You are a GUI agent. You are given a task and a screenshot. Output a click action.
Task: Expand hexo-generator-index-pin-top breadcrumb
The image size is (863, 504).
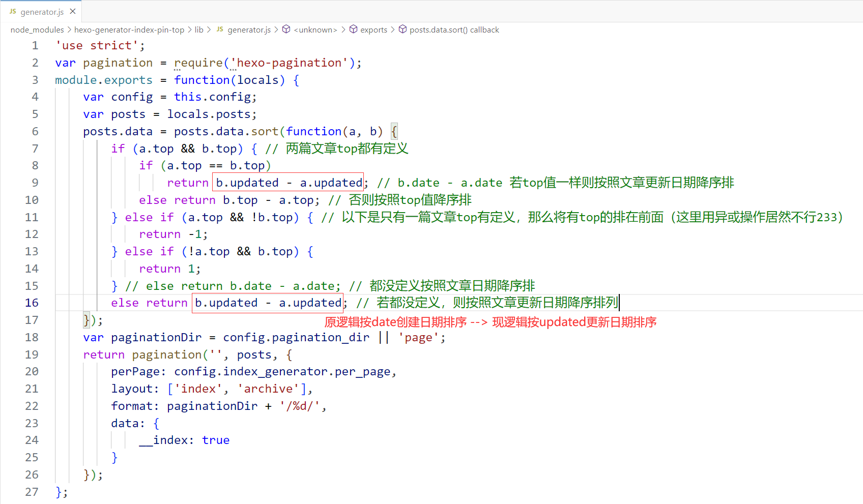tap(129, 30)
